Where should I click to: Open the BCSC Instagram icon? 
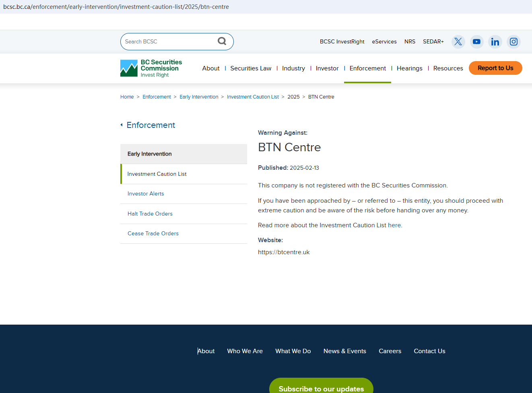pyautogui.click(x=513, y=41)
